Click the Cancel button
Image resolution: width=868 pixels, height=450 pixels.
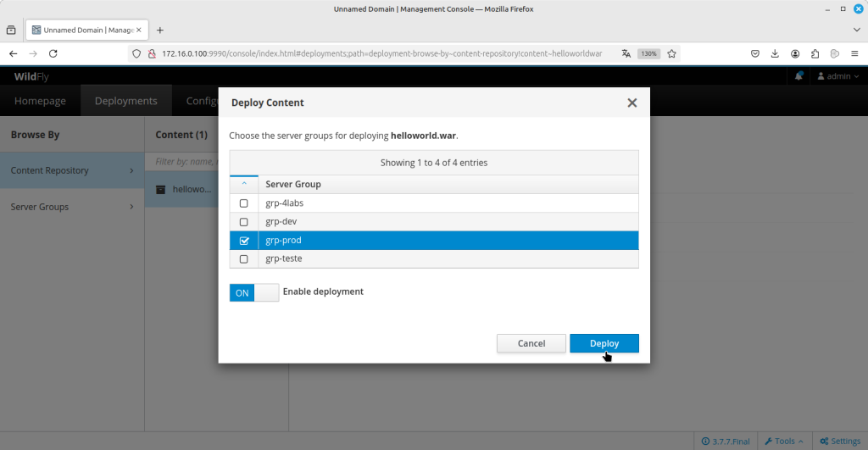pos(531,343)
